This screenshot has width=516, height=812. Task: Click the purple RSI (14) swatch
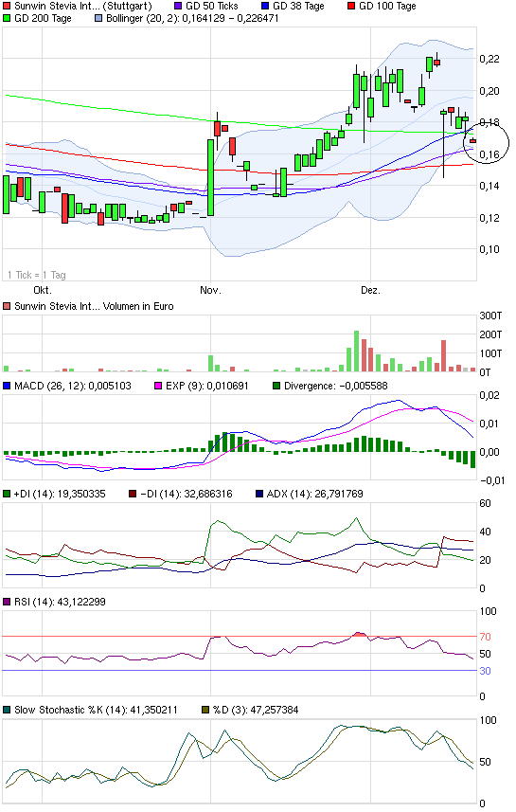(7, 602)
